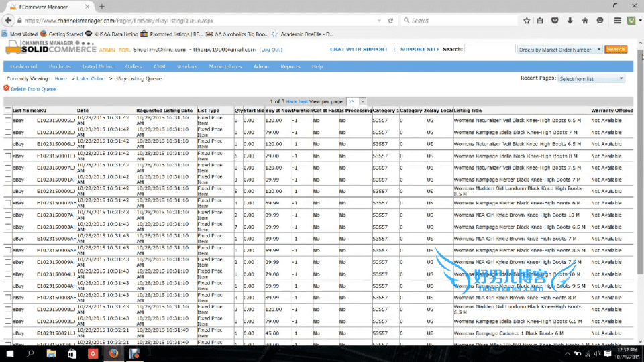This screenshot has height=362, width=644.
Task: Open File Explorer from the taskbar
Action: click(51, 353)
